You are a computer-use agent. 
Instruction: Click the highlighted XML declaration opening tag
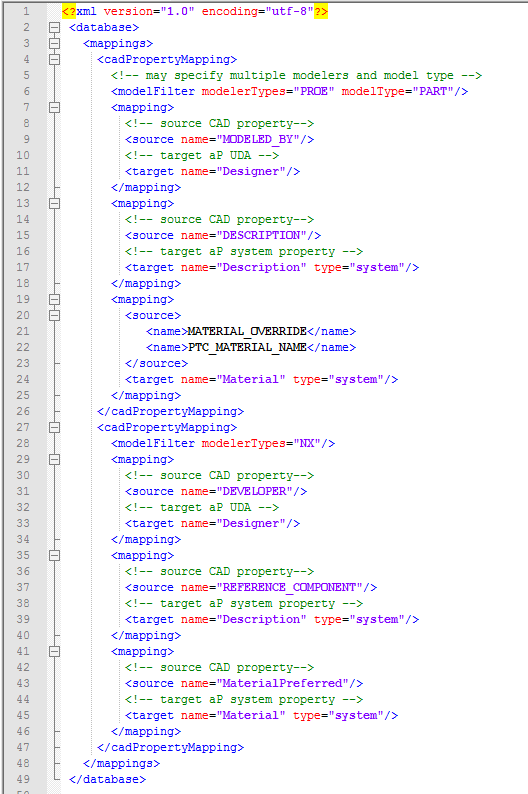69,11
